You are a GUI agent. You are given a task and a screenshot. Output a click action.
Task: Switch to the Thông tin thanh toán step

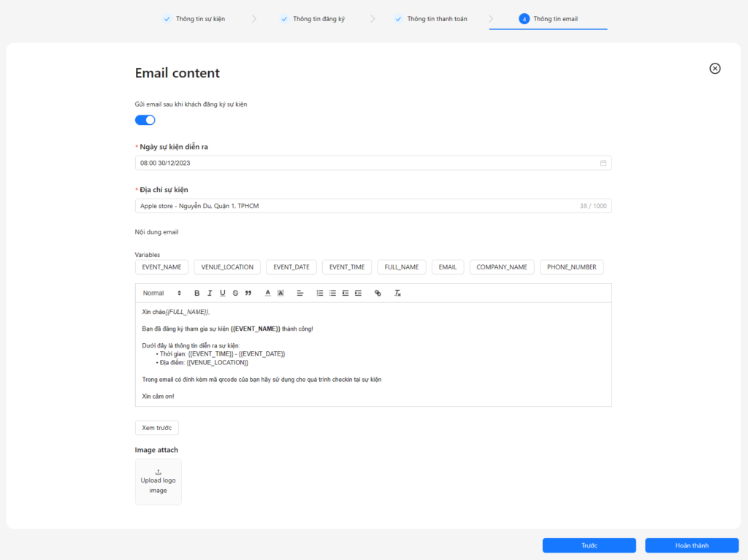pos(436,19)
